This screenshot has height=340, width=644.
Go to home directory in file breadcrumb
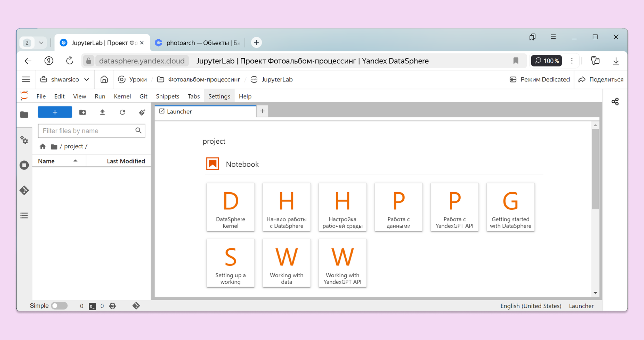click(x=43, y=146)
